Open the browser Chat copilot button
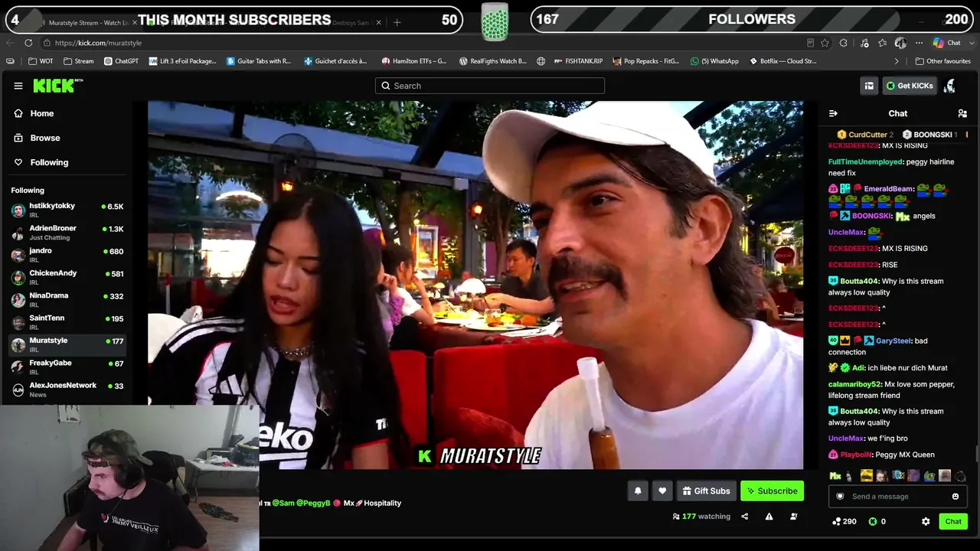This screenshot has height=551, width=980. [946, 43]
